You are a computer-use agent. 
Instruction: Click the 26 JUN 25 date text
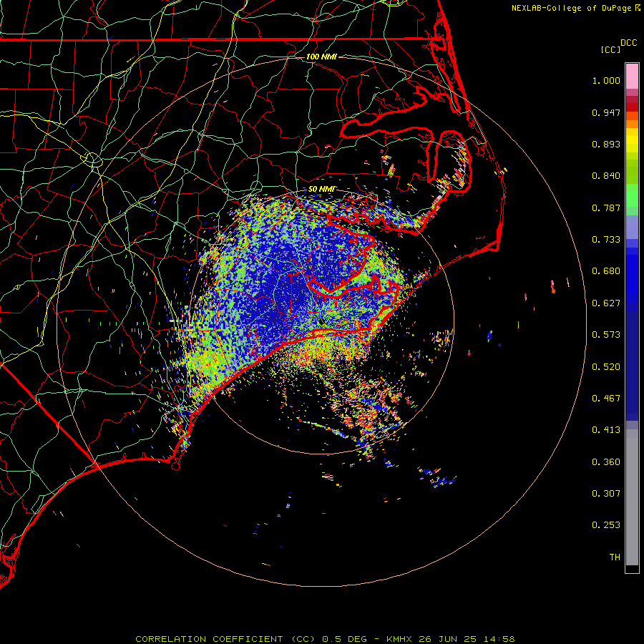[x=448, y=639]
